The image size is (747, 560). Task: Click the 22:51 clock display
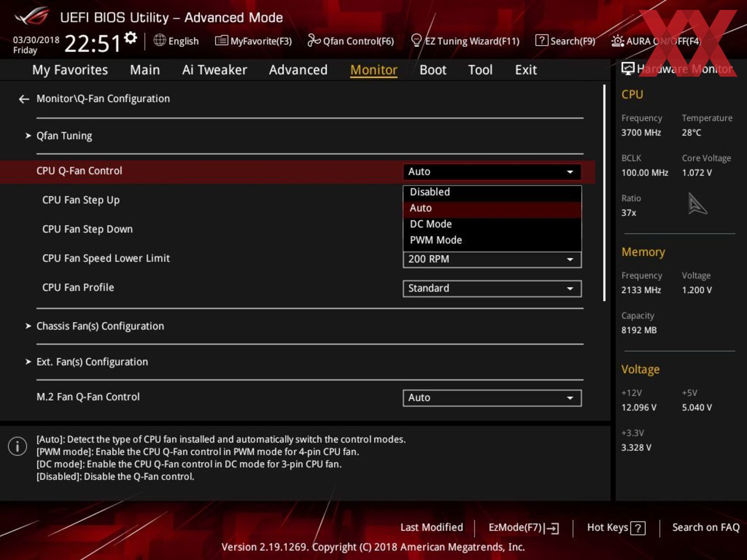[x=92, y=43]
